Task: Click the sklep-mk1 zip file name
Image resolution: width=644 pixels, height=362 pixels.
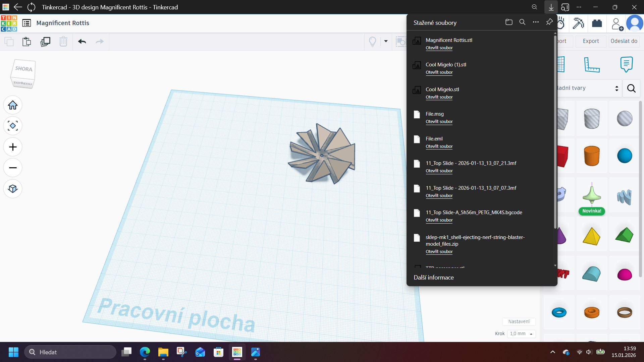Action: pyautogui.click(x=475, y=241)
